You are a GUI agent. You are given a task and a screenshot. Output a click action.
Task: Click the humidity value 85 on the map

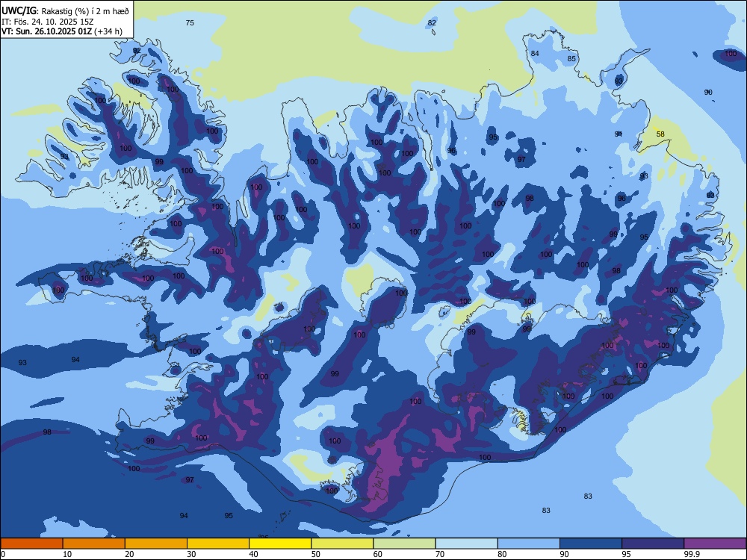pyautogui.click(x=571, y=59)
